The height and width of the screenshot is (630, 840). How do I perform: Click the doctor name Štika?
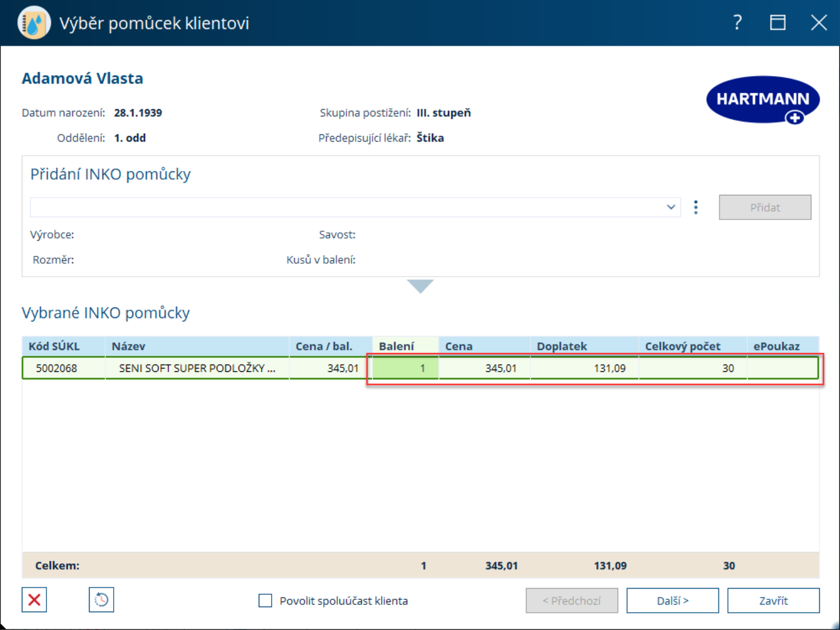click(x=430, y=138)
